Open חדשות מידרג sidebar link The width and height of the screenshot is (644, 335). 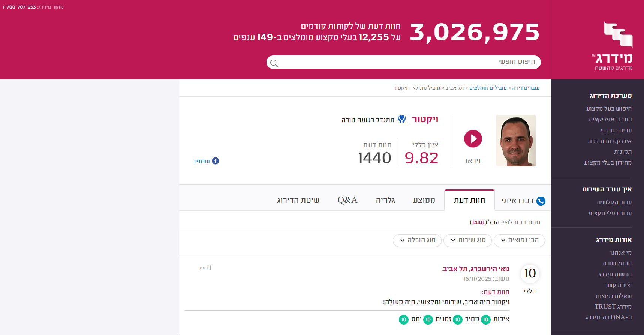coord(615,274)
